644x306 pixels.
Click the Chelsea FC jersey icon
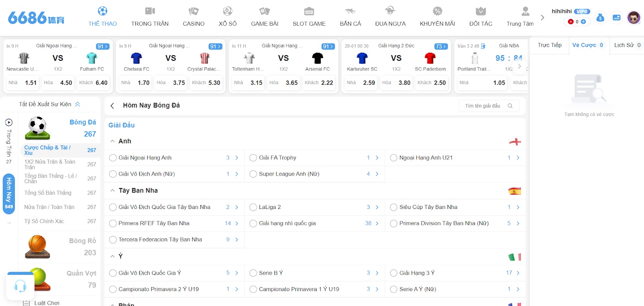pos(136,58)
